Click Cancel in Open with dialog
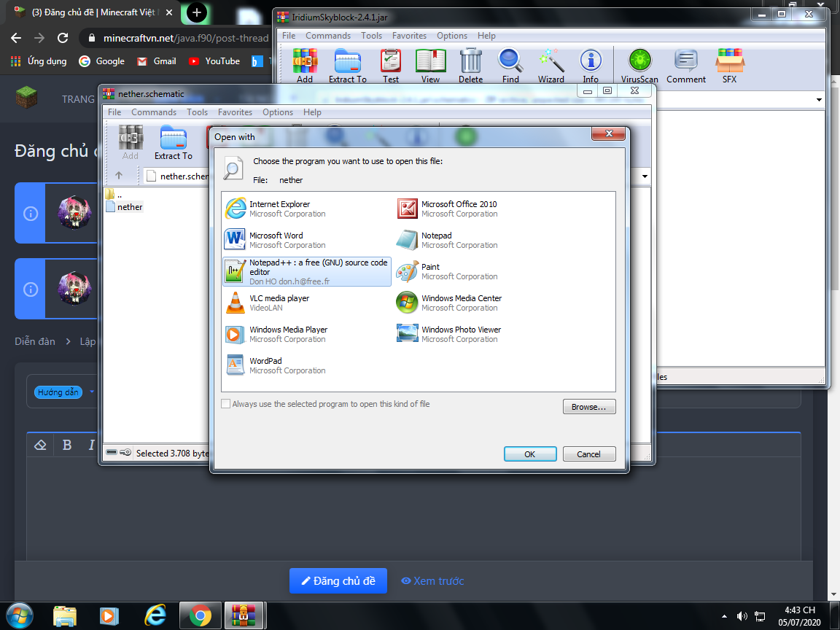The height and width of the screenshot is (630, 840). [x=588, y=454]
